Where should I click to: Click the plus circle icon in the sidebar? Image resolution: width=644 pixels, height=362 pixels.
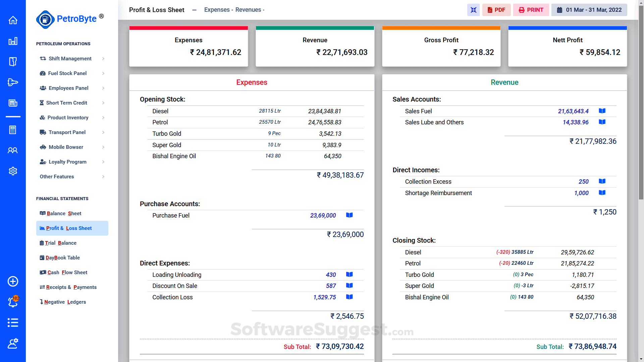tap(13, 282)
